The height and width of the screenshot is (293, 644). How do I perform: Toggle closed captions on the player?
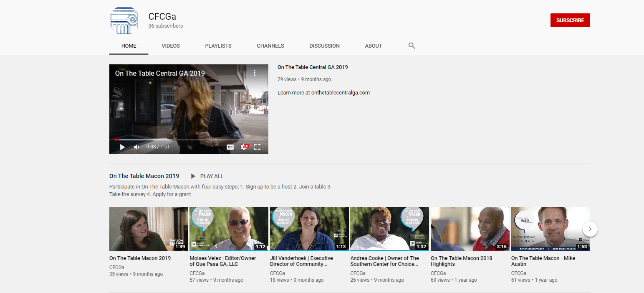coord(230,147)
